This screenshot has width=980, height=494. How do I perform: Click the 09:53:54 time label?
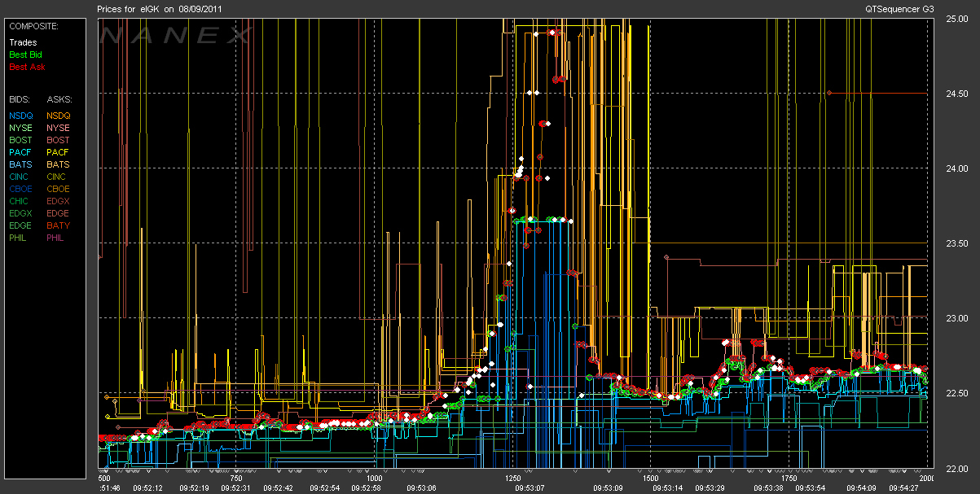[811, 488]
